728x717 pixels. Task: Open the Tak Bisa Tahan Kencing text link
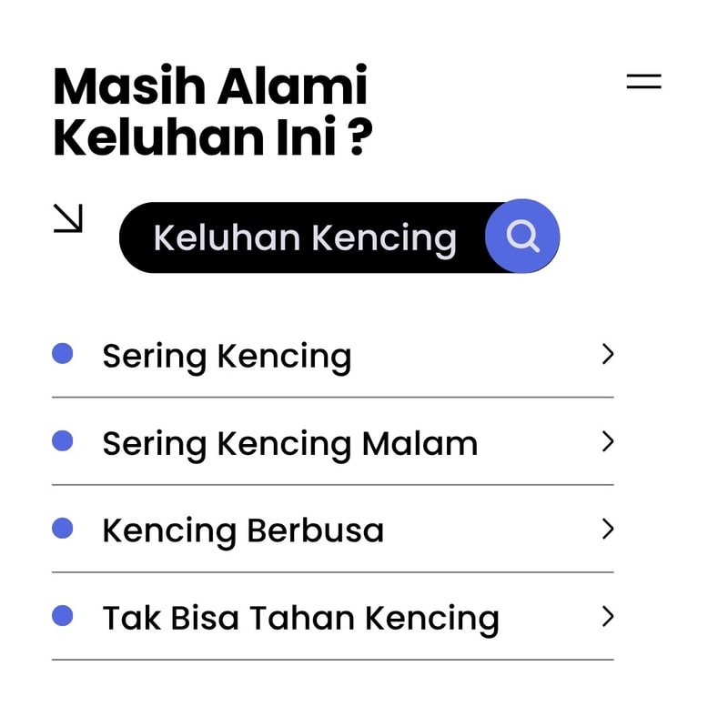coord(300,619)
